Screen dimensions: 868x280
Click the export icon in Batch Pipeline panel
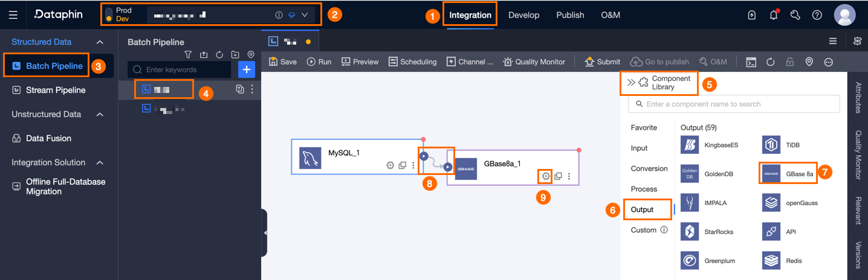click(x=204, y=55)
